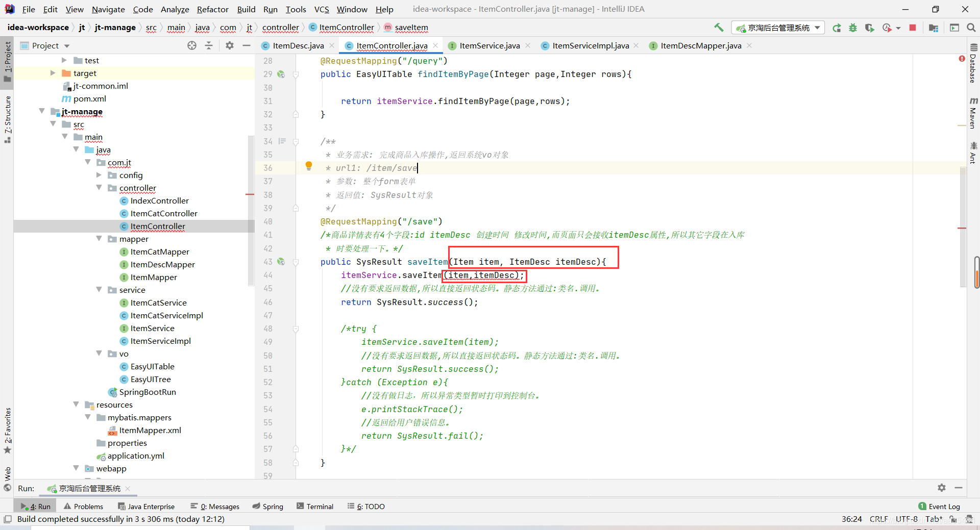Open the Problems tool window
Screen dimensions: 980x530
pyautogui.click(x=84, y=506)
